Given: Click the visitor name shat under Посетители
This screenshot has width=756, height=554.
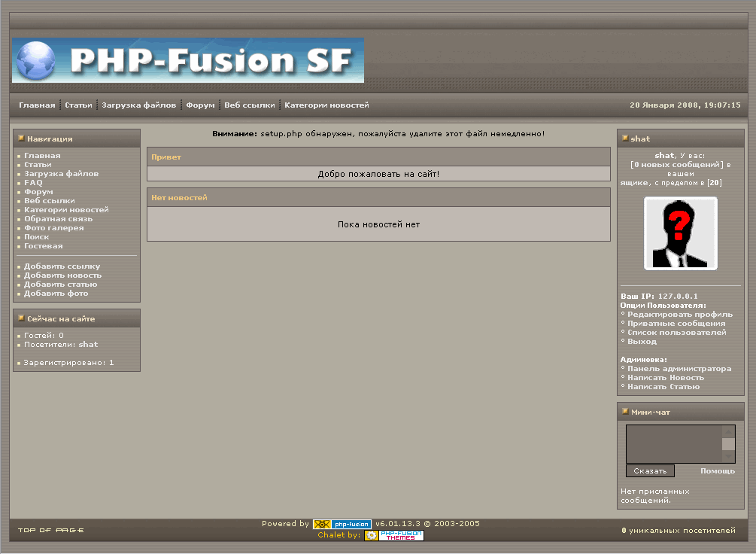Looking at the screenshot, I should click(88, 345).
